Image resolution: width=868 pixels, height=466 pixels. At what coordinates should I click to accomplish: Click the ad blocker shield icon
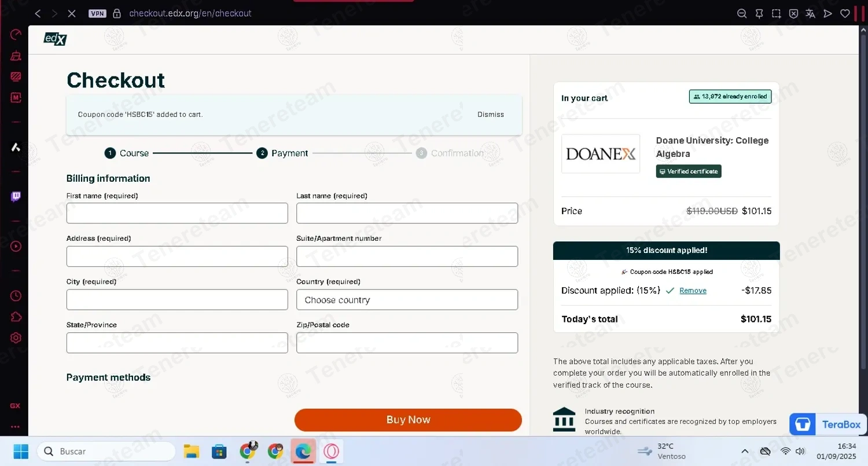[x=793, y=13]
